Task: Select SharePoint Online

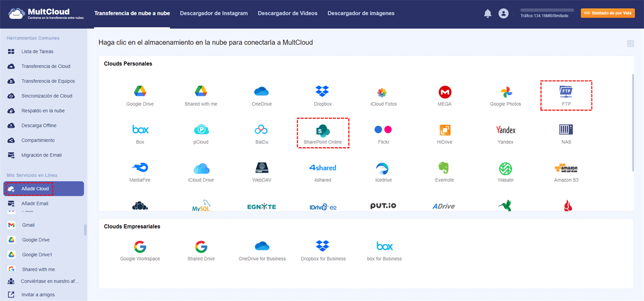Action: (x=323, y=133)
